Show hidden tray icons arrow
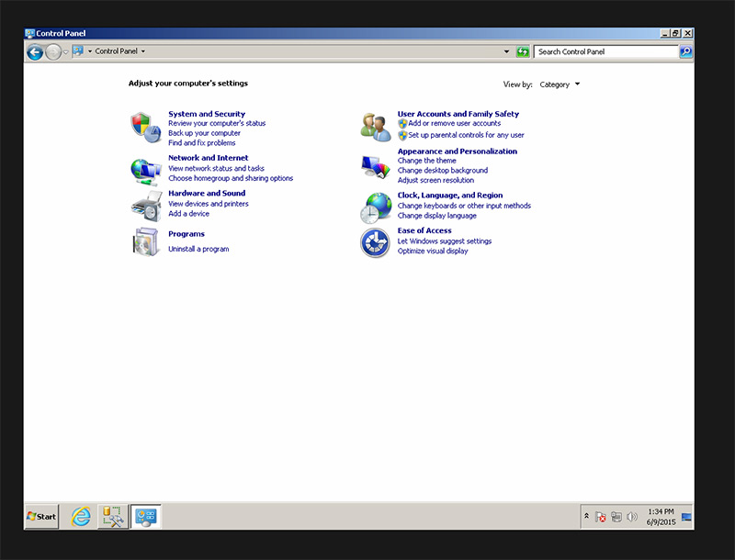735x560 pixels. 586,516
